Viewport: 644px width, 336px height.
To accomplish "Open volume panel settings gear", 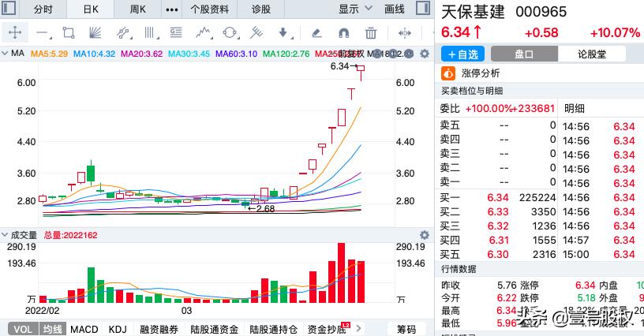I will (425, 235).
